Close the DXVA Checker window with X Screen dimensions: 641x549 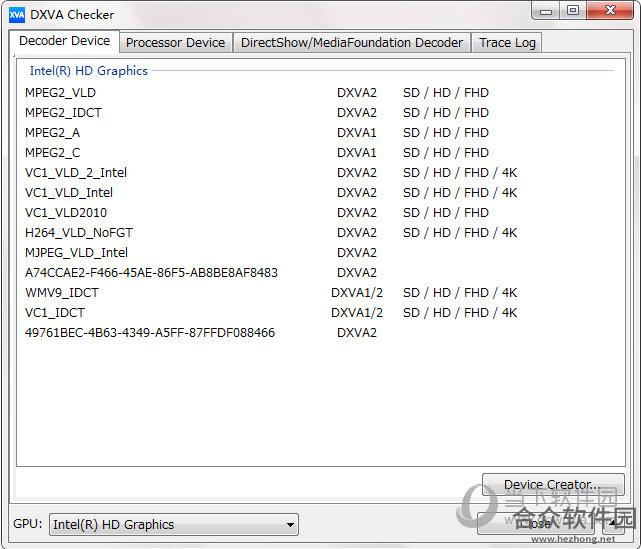[610, 11]
